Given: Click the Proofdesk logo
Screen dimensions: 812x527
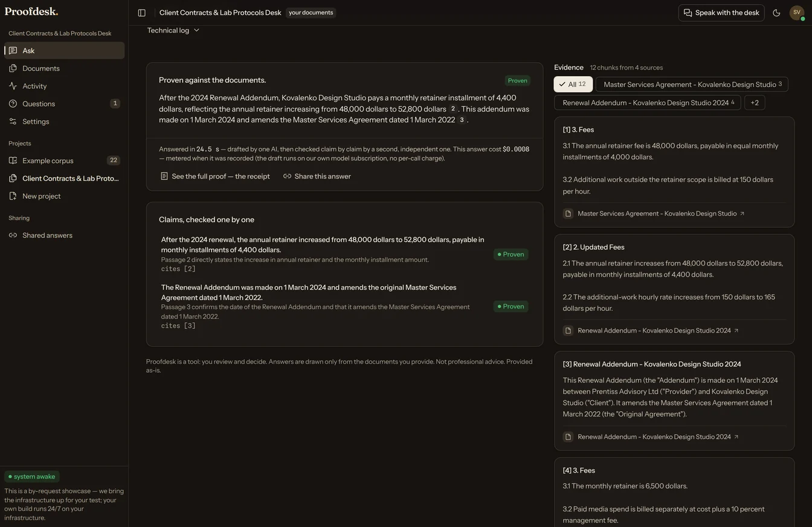Looking at the screenshot, I should coord(31,11).
